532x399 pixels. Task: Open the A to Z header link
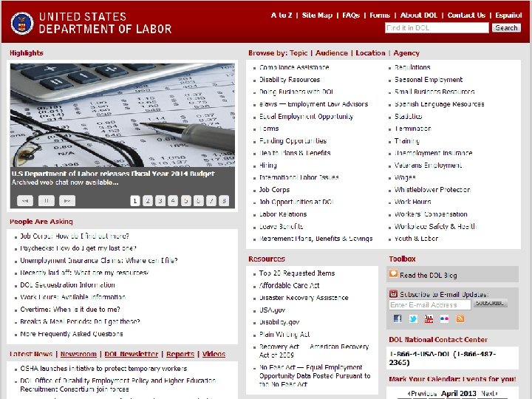(282, 16)
